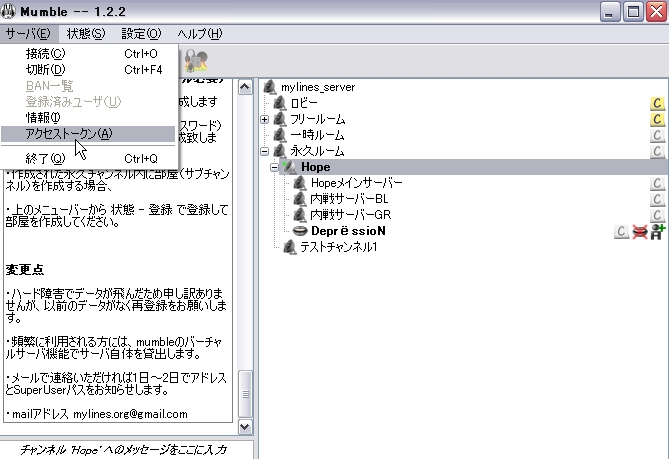Open the comment icon on 内戦サーバーBL row
Screen dimensions: 669x459
[657, 199]
